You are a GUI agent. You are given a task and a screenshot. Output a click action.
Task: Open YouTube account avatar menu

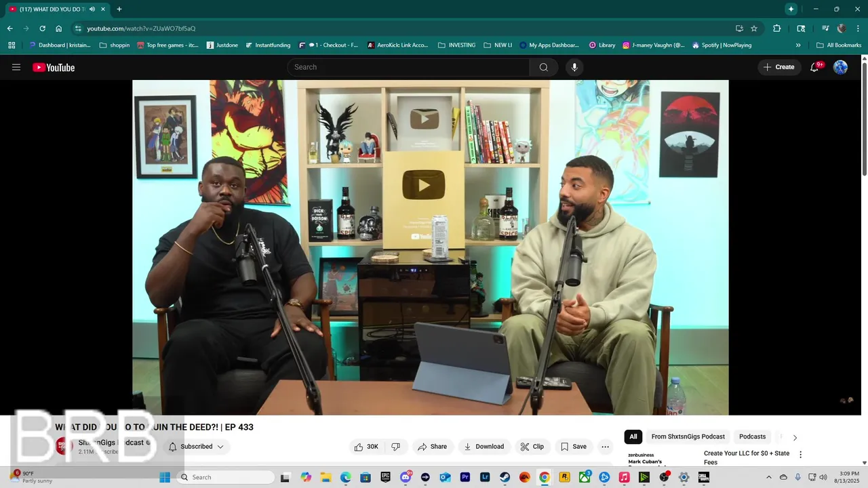coord(840,67)
